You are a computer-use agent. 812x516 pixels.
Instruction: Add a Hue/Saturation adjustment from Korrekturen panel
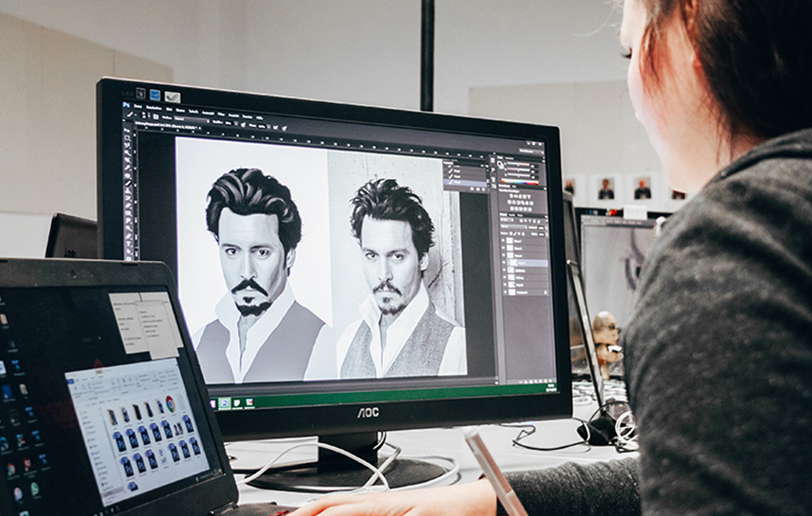[x=509, y=203]
